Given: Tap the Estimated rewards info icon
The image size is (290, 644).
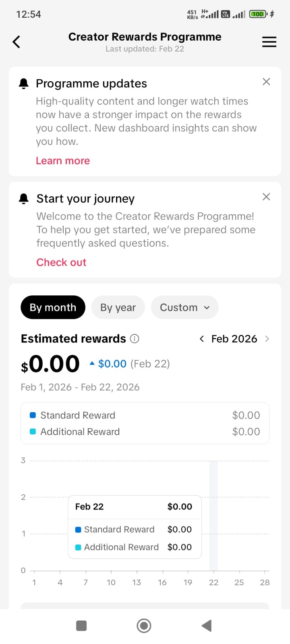Looking at the screenshot, I should click(x=135, y=339).
